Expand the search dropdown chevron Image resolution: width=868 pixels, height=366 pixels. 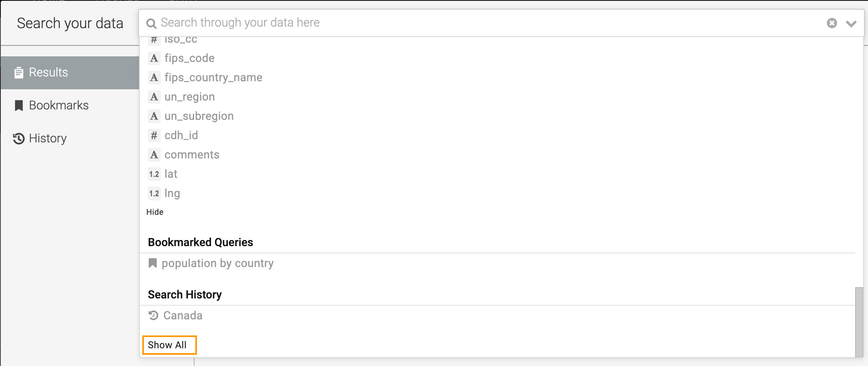point(851,24)
